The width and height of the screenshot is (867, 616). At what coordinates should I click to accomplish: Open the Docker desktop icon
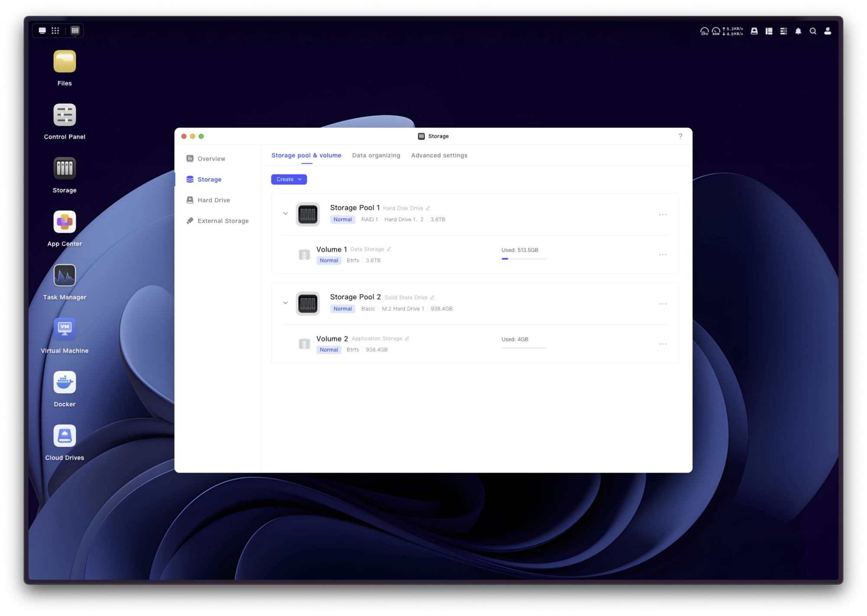65,382
